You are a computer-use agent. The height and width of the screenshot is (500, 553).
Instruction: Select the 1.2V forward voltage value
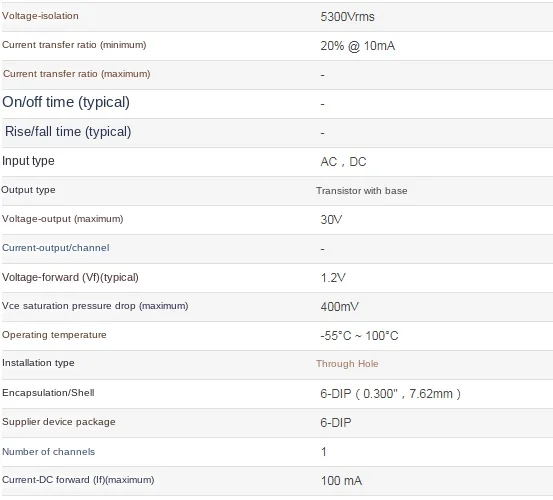(333, 278)
